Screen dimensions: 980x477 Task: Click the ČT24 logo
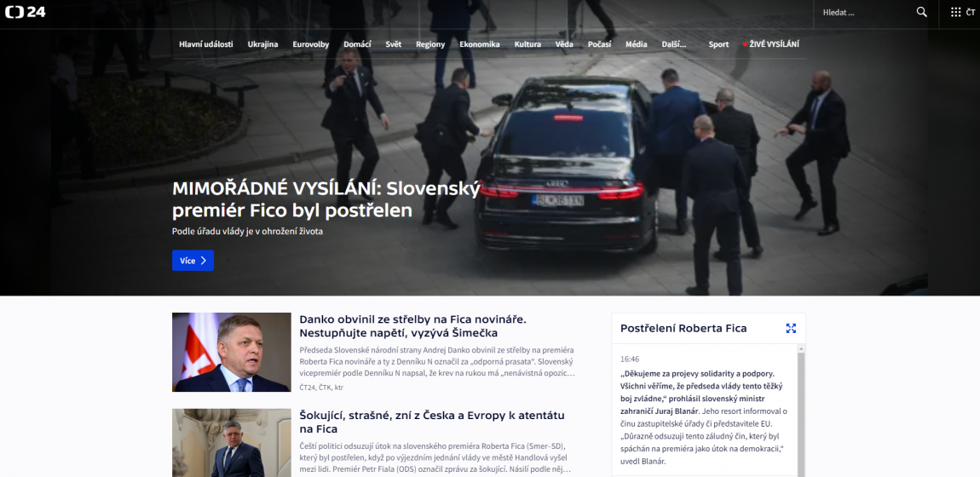pos(26,12)
